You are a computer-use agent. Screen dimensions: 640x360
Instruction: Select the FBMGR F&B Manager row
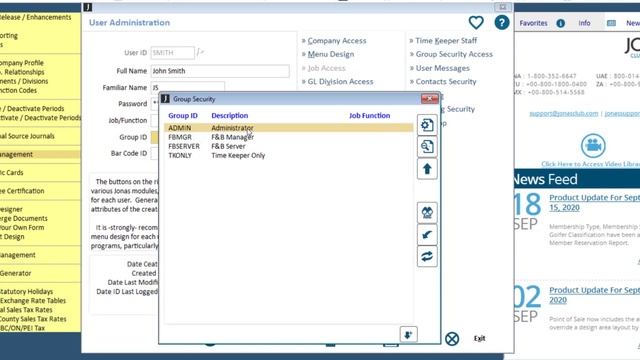289,137
